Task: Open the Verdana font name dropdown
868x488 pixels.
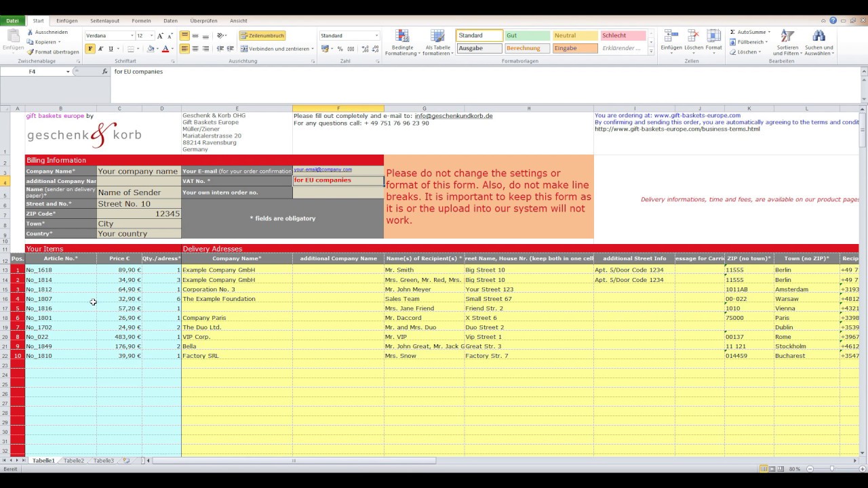Action: [x=132, y=36]
